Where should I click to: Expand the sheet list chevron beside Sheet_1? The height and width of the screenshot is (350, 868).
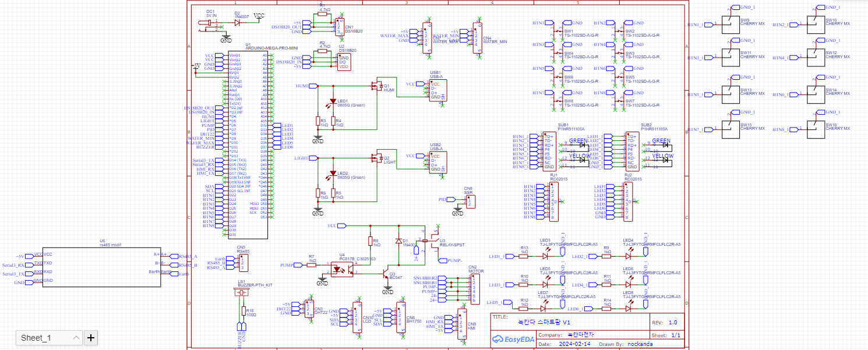pyautogui.click(x=76, y=338)
